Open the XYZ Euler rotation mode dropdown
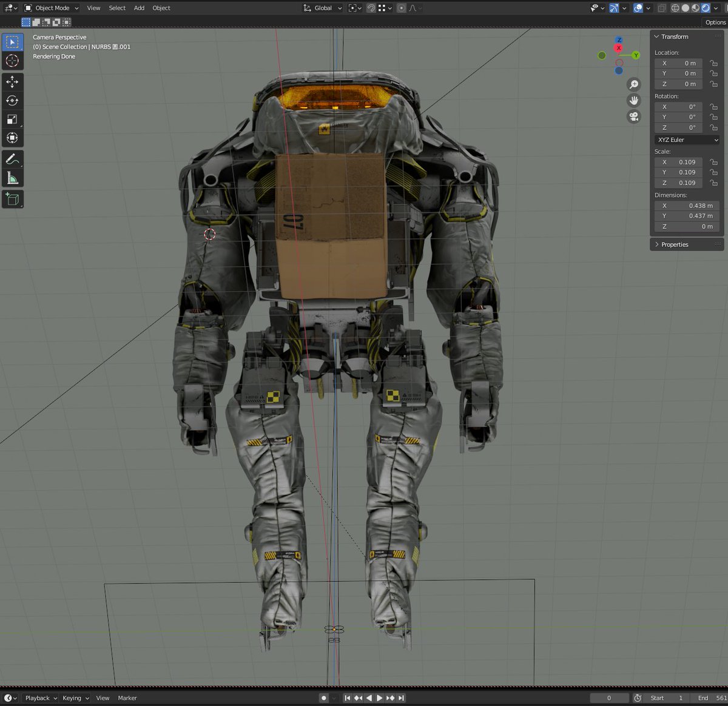Viewport: 728px width, 706px height. click(687, 140)
